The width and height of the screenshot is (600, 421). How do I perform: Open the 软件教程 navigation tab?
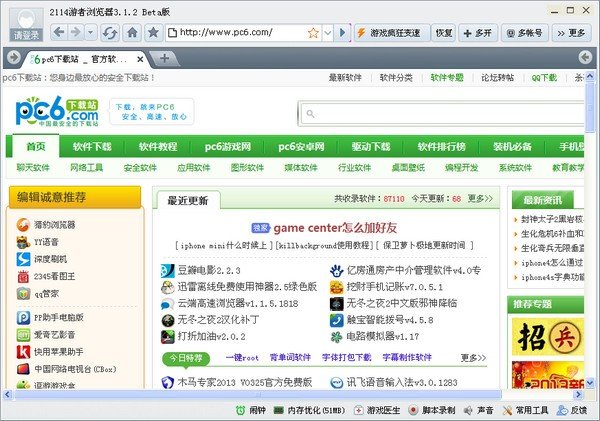click(158, 147)
